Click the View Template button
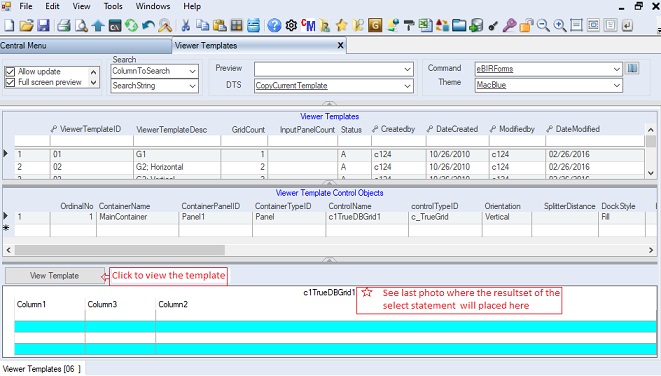This screenshot has height=376, width=661. 54,276
